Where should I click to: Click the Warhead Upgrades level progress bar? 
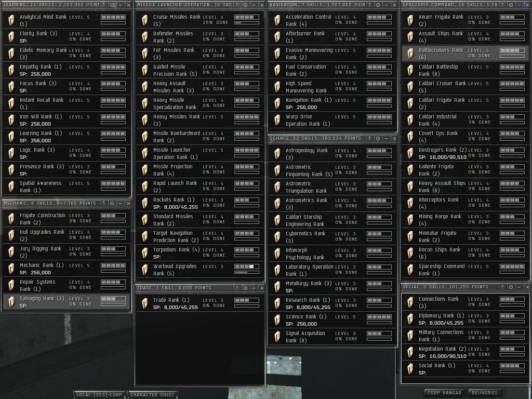click(247, 267)
